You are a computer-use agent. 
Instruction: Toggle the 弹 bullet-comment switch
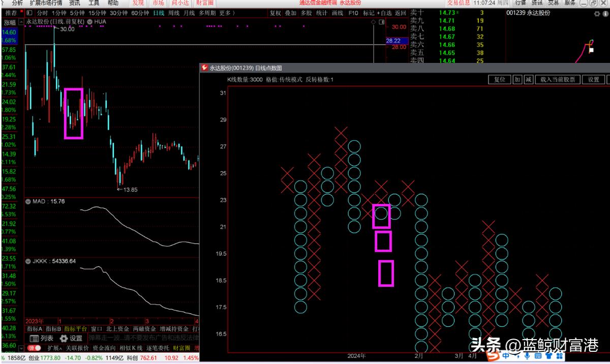[35, 348]
